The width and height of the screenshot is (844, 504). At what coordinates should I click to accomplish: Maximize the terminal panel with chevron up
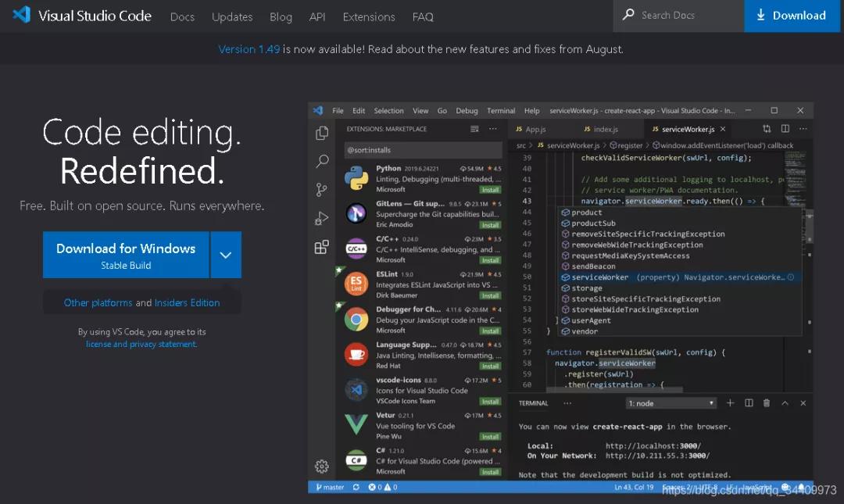(x=785, y=402)
